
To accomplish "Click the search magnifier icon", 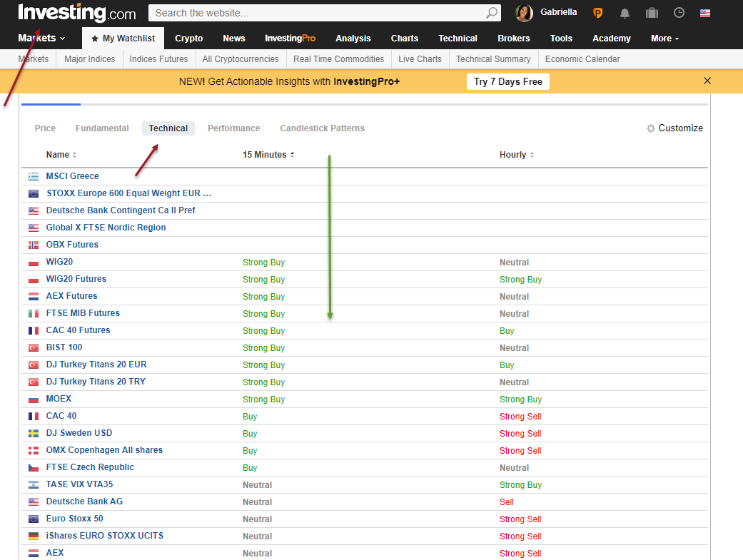I will [x=491, y=13].
